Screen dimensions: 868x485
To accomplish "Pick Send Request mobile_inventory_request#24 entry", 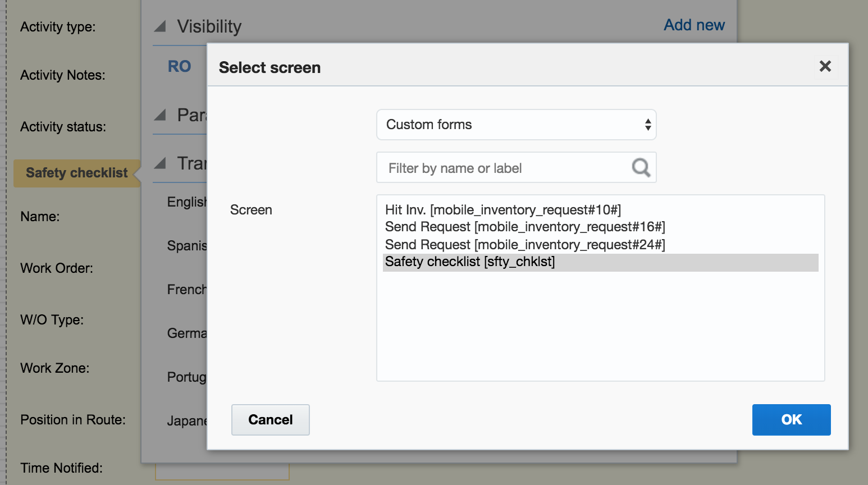I will tap(524, 245).
